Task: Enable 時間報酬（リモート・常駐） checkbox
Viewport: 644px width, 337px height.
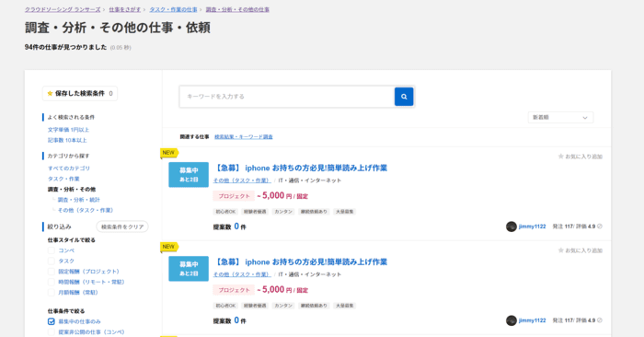Action: 52,282
